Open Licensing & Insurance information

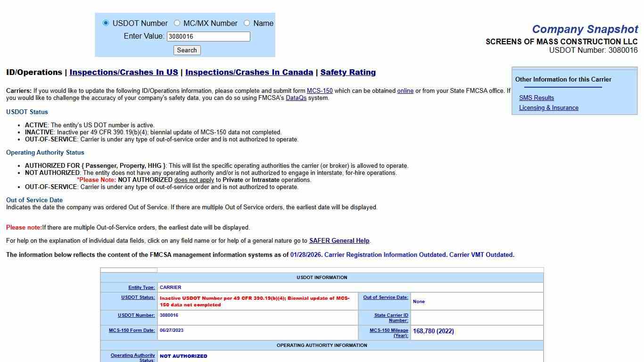click(x=548, y=107)
